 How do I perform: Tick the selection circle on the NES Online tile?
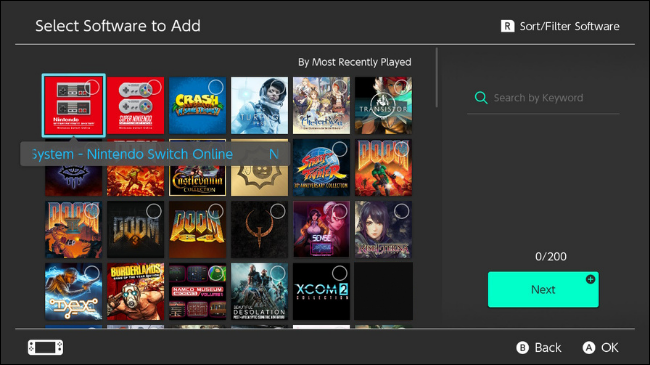point(92,87)
